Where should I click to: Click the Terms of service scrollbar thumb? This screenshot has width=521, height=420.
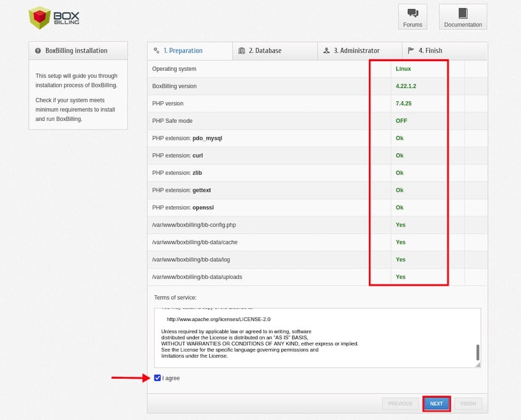pyautogui.click(x=478, y=352)
